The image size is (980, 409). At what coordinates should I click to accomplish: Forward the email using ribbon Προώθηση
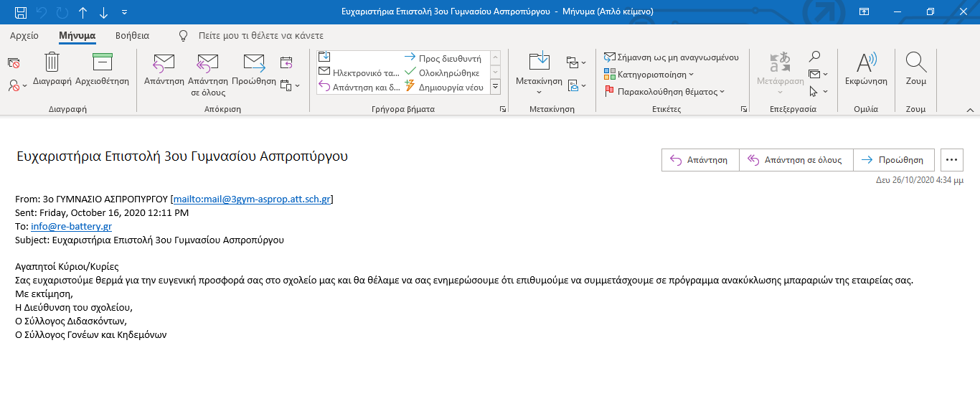coord(254,63)
